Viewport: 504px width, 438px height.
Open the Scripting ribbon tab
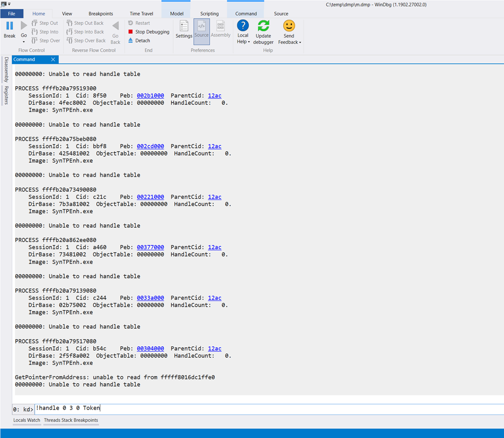click(x=209, y=14)
